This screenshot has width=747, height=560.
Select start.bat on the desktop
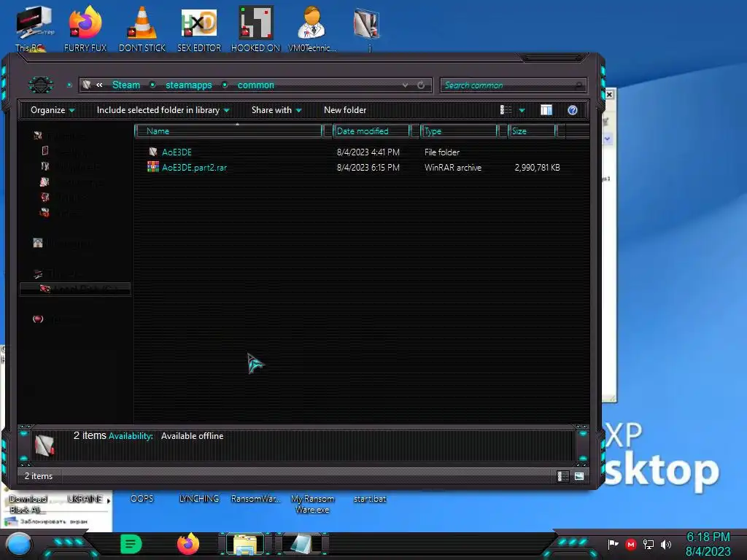tap(370, 499)
